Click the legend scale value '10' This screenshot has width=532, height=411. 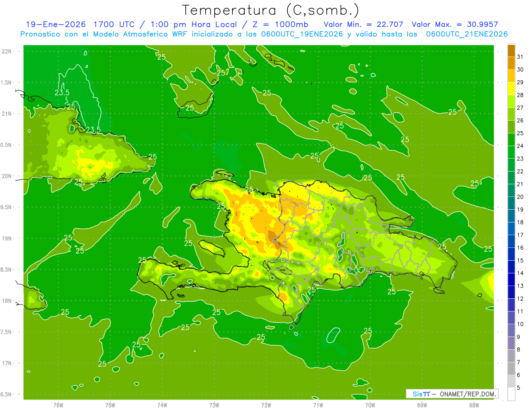520,324
